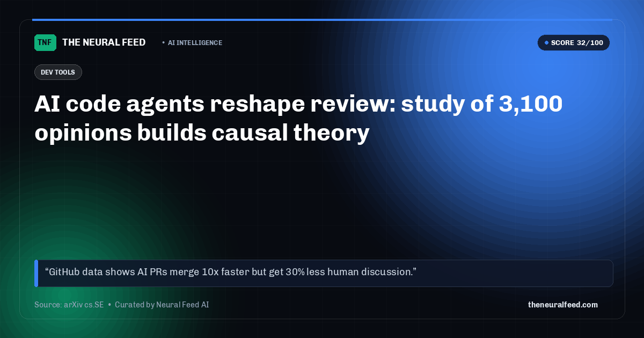Click the AI INTELLIGENCE tagline
The image size is (644, 338).
coord(195,43)
